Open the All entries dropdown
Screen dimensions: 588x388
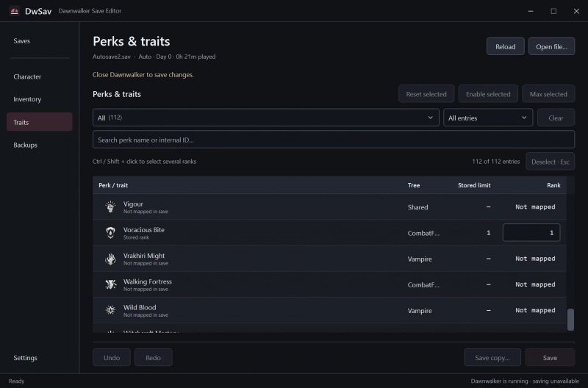pyautogui.click(x=488, y=118)
